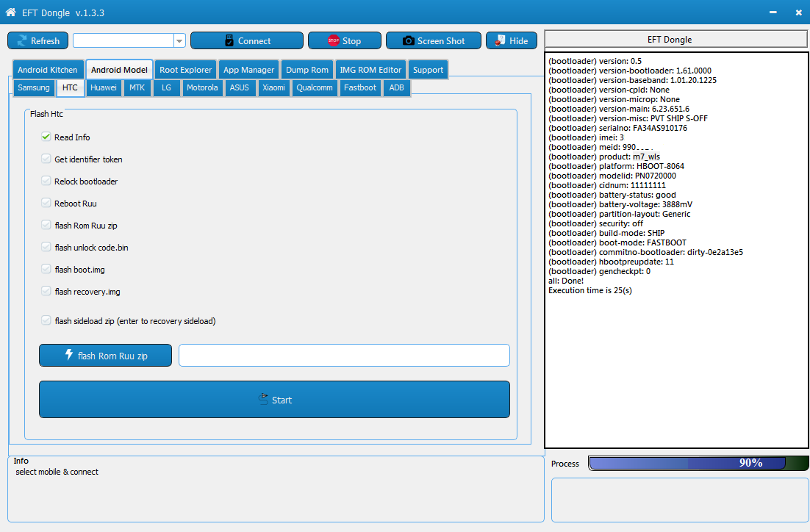
Task: Enable flash Rom Ruu zip checkbox
Action: (x=46, y=225)
